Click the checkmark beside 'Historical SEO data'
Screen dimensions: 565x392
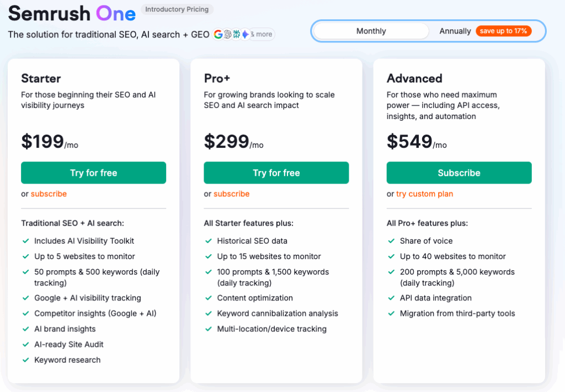point(209,241)
